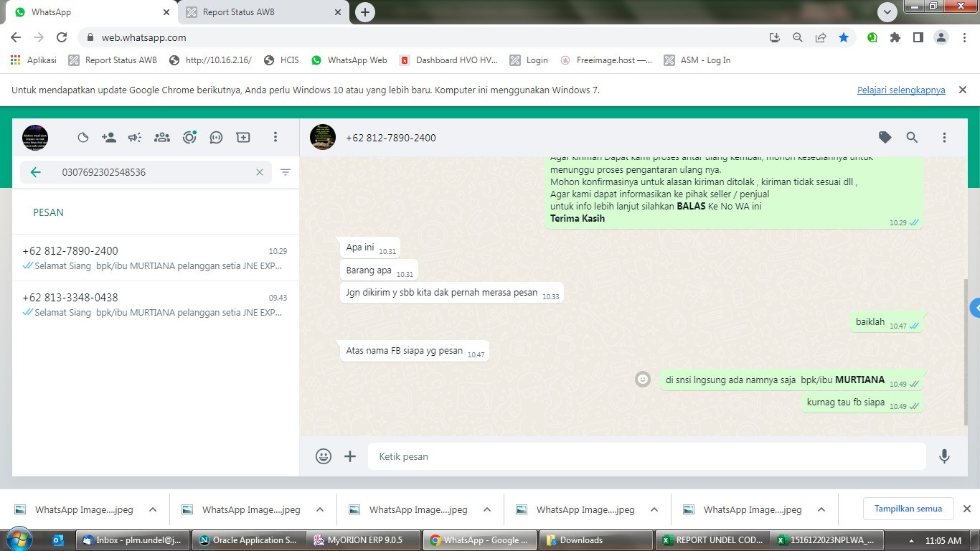The width and height of the screenshot is (980, 551).
Task: Click the Ketik pesan message field
Action: click(647, 456)
